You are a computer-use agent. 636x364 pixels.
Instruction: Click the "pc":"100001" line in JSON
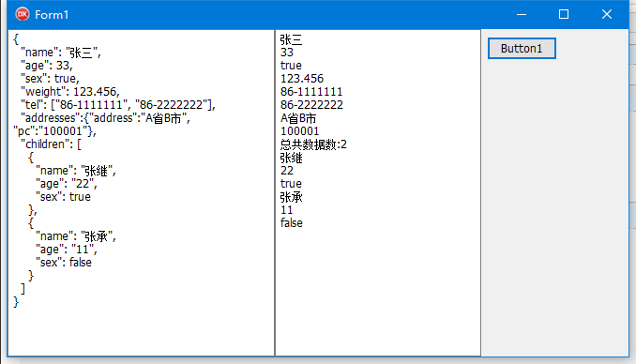(x=54, y=131)
